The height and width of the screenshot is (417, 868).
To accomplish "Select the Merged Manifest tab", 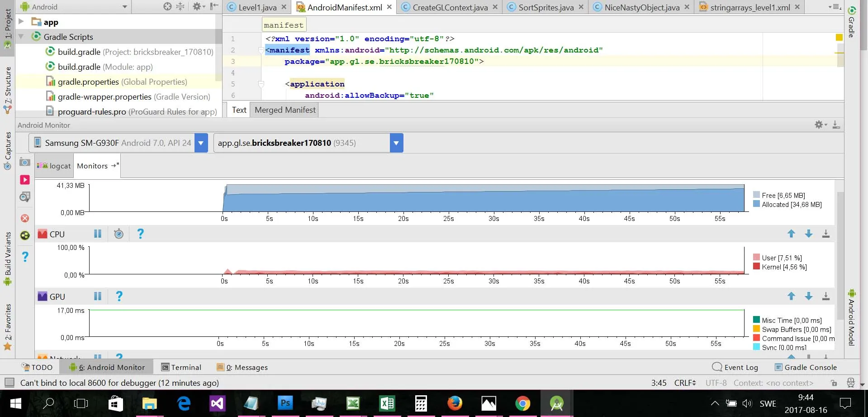I will [285, 110].
